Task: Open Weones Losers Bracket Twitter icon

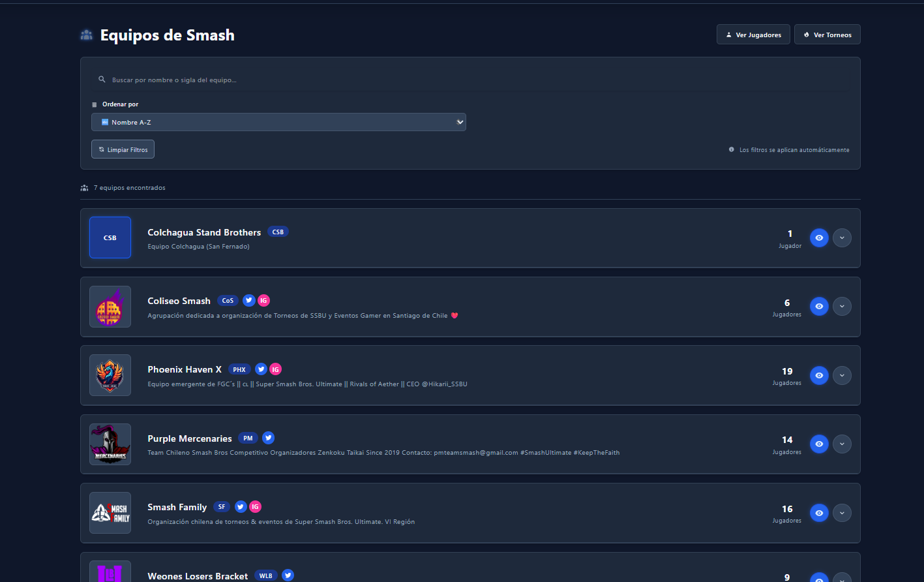Action: (x=288, y=575)
